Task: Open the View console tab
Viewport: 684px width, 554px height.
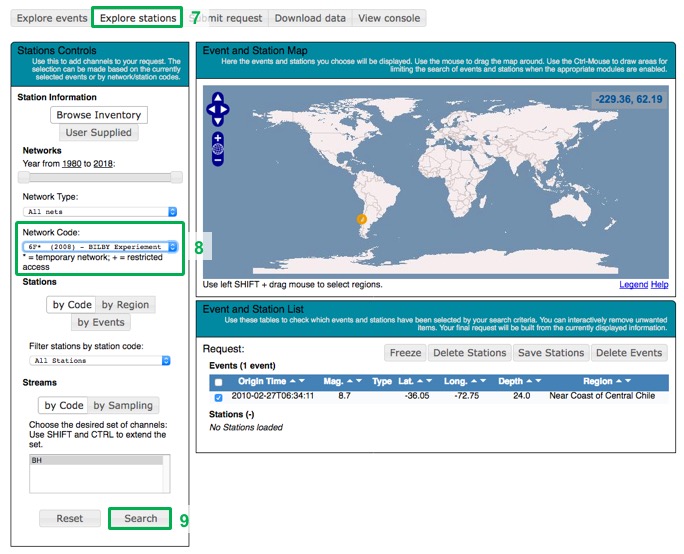Action: tap(389, 18)
